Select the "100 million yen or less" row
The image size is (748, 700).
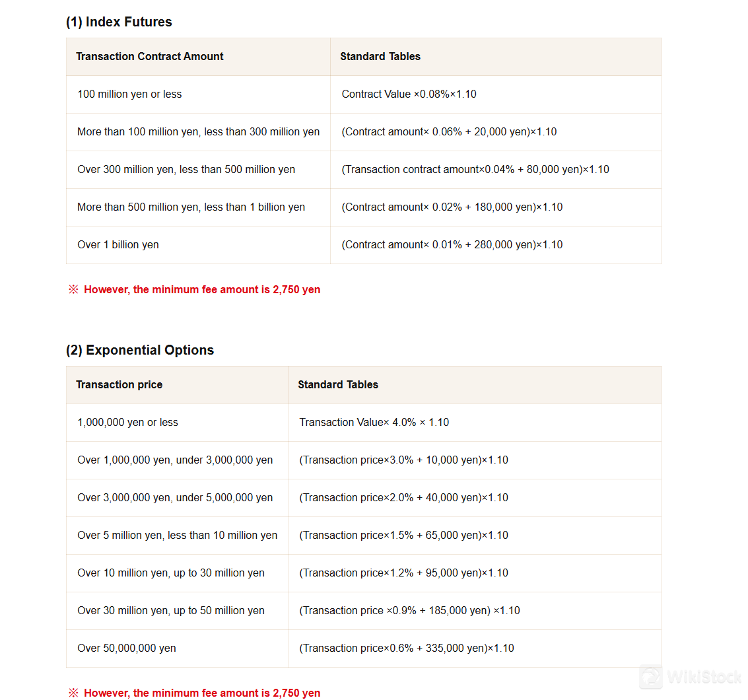click(x=129, y=94)
